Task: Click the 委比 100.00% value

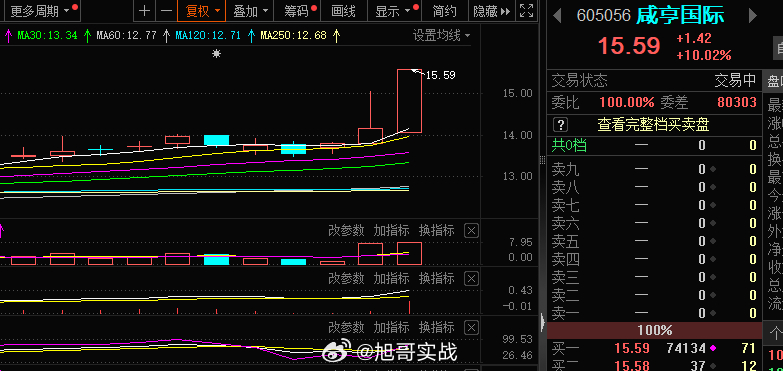Action: click(x=627, y=102)
